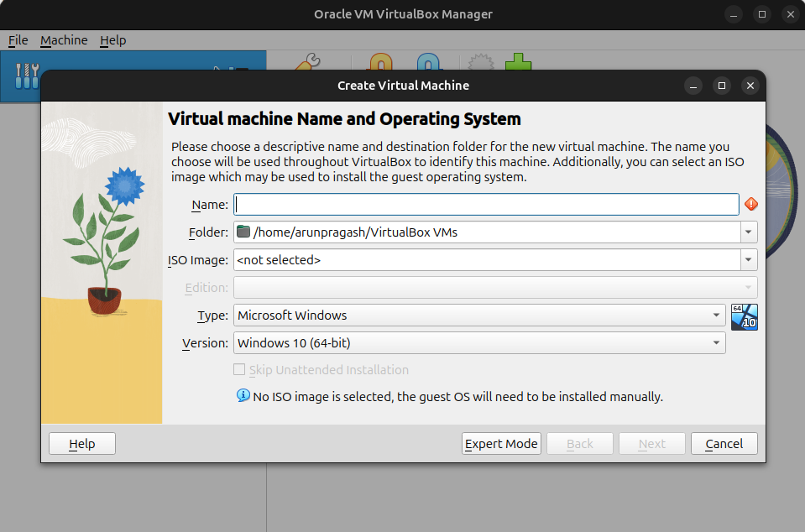Click the Next button
805x532 pixels.
coord(652,444)
